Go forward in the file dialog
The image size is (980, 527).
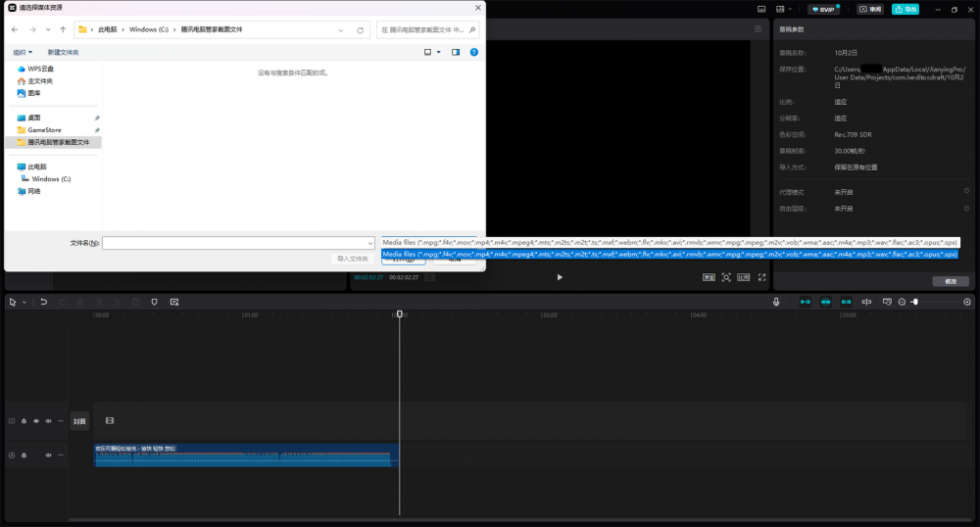pos(32,29)
